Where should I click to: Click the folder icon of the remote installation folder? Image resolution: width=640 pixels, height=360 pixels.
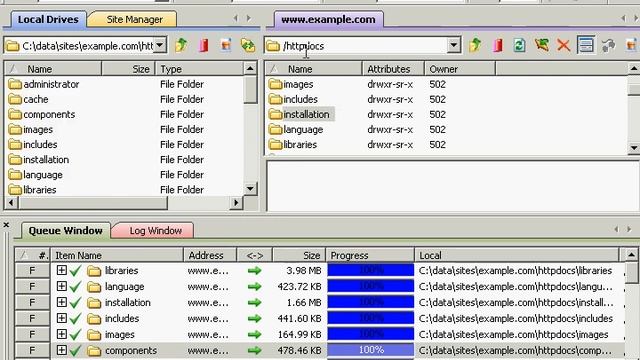click(276, 114)
